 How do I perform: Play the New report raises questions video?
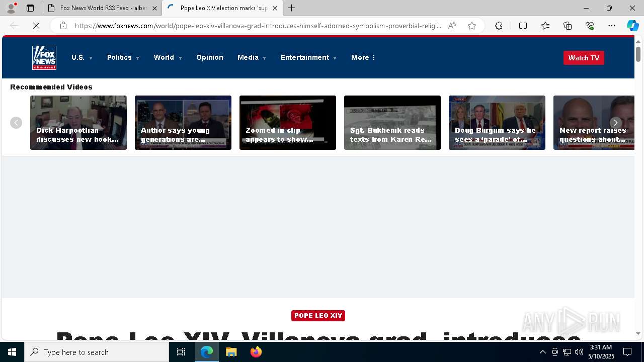point(594,123)
